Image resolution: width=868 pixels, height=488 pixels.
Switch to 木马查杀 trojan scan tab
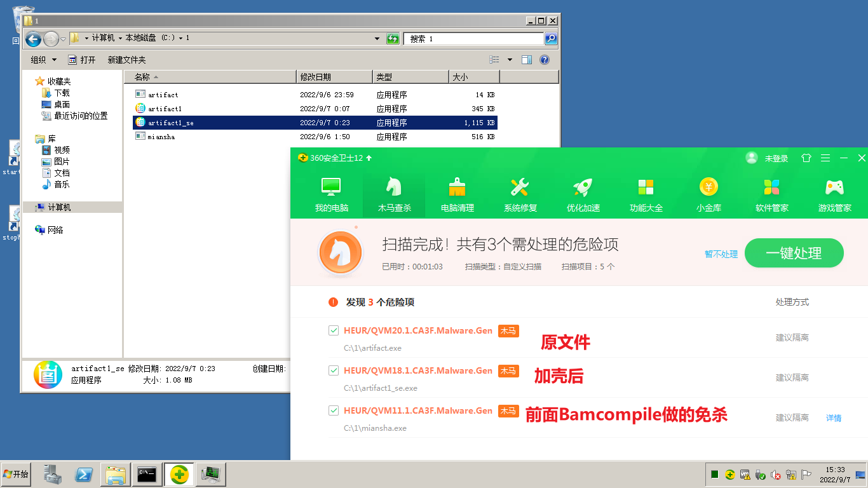click(x=394, y=195)
